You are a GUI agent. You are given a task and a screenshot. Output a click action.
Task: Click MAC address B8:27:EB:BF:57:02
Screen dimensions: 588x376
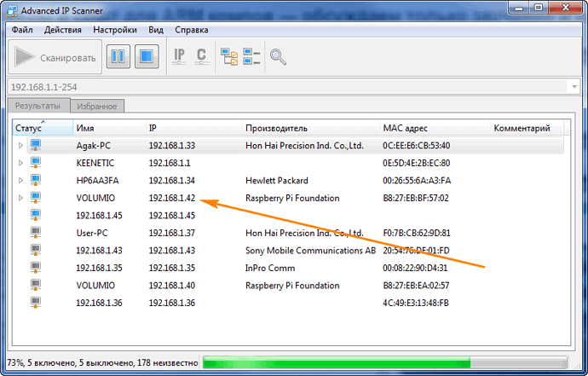point(416,198)
